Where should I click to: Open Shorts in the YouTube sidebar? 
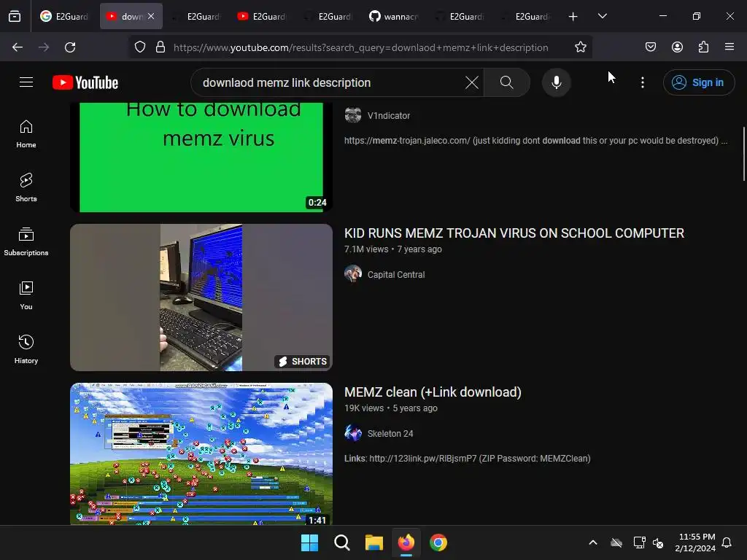pyautogui.click(x=26, y=187)
